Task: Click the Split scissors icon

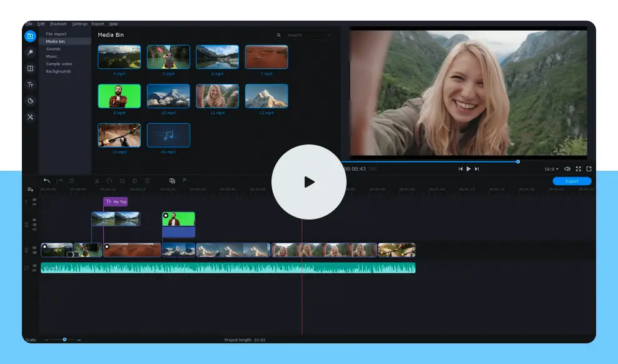Action: [97, 181]
